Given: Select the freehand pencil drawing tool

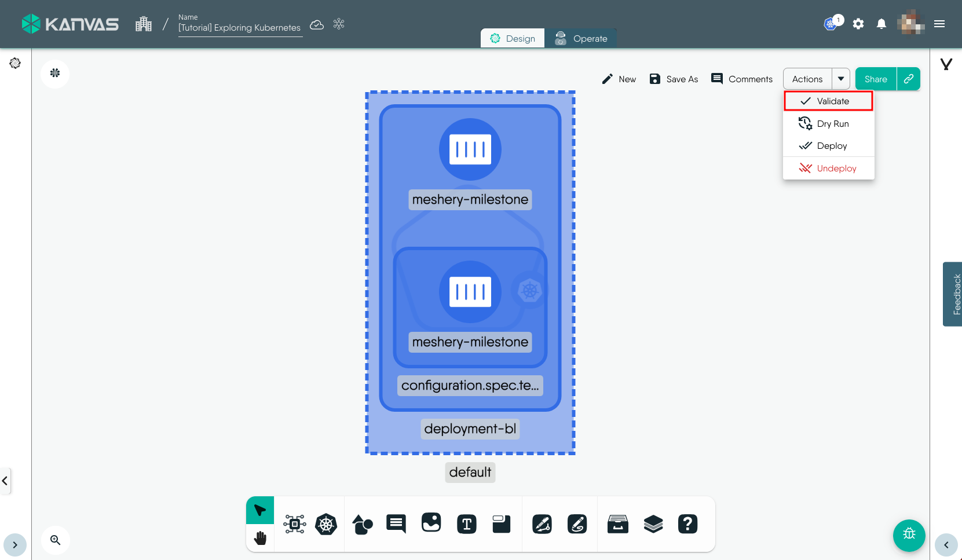Looking at the screenshot, I should click(577, 525).
